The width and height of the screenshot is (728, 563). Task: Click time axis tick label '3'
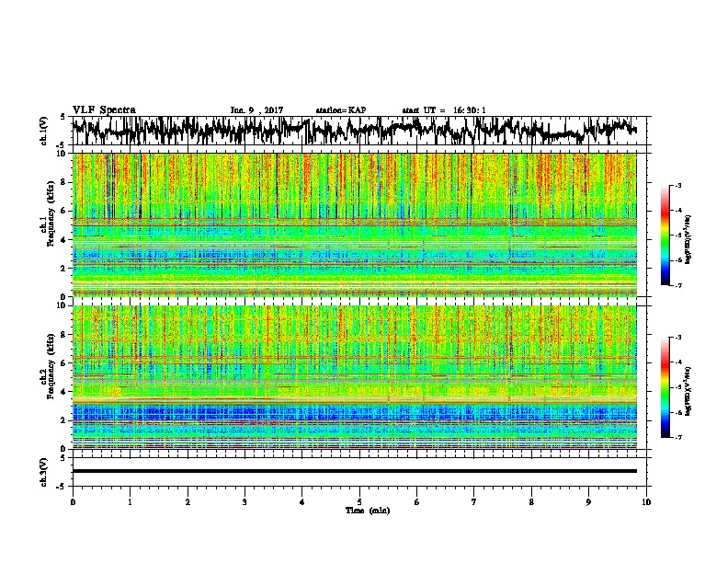245,502
